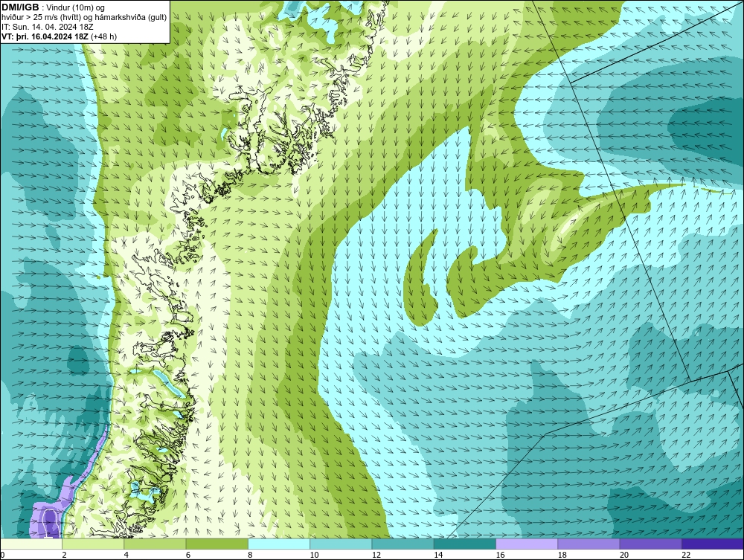
Task: Click the legend scale label '20'
Action: (623, 555)
